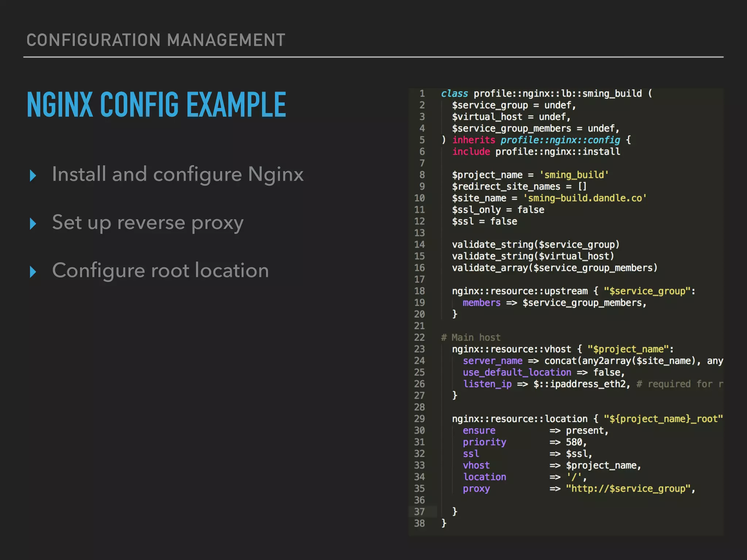747x560 pixels.
Task: Click the '$service_group = undef,' line
Action: coord(514,105)
